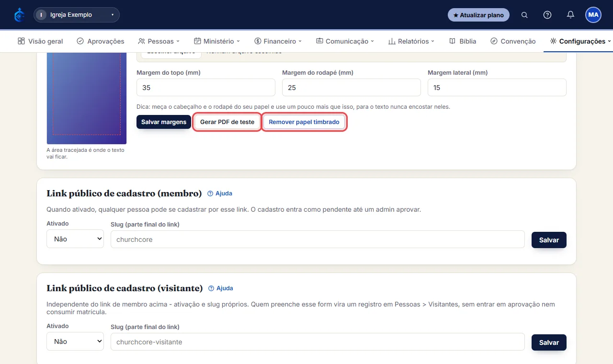This screenshot has height=364, width=613.
Task: Open the Relatórios menu
Action: click(x=411, y=41)
